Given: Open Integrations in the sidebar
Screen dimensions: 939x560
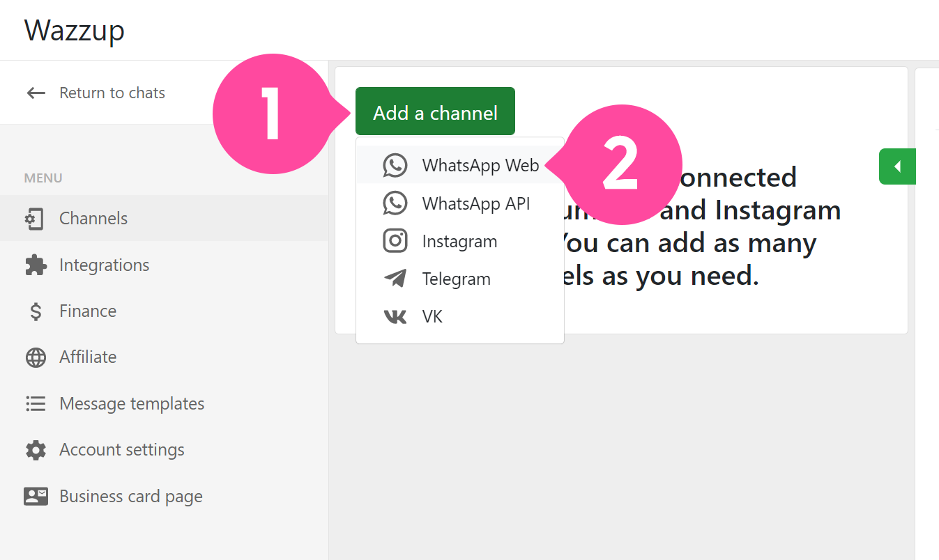Looking at the screenshot, I should tap(164, 265).
